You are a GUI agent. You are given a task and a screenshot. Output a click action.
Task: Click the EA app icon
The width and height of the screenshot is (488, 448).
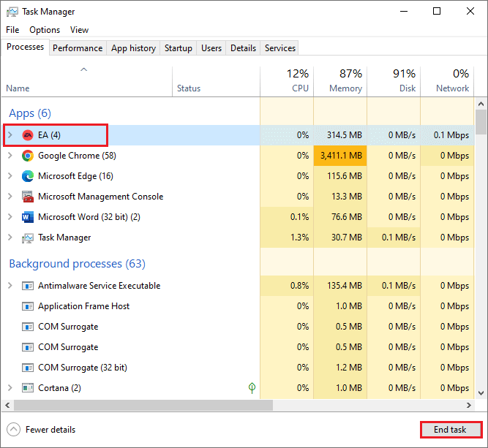click(x=28, y=135)
